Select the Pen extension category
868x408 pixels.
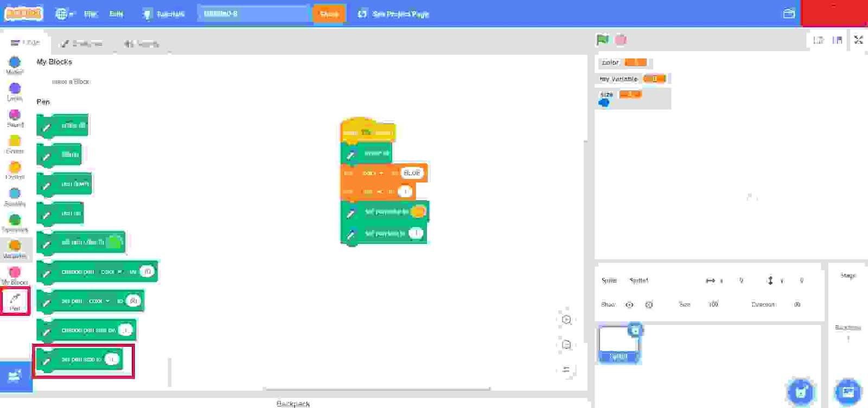click(x=15, y=301)
